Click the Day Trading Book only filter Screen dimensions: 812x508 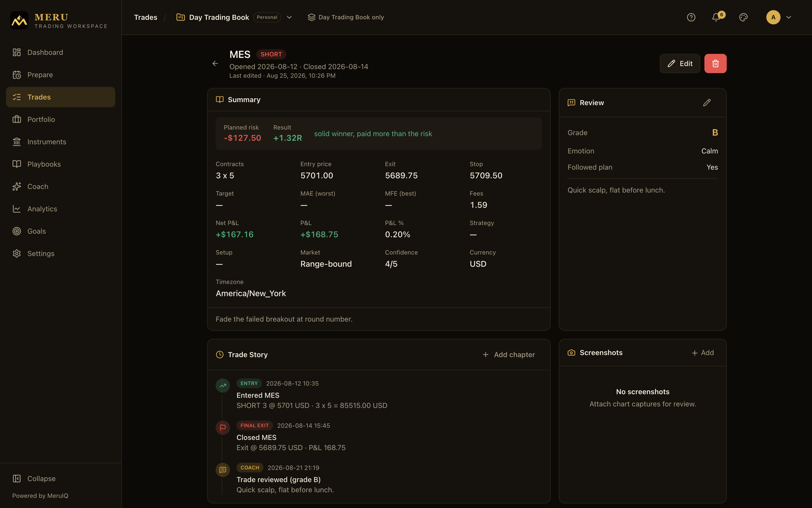click(x=346, y=17)
